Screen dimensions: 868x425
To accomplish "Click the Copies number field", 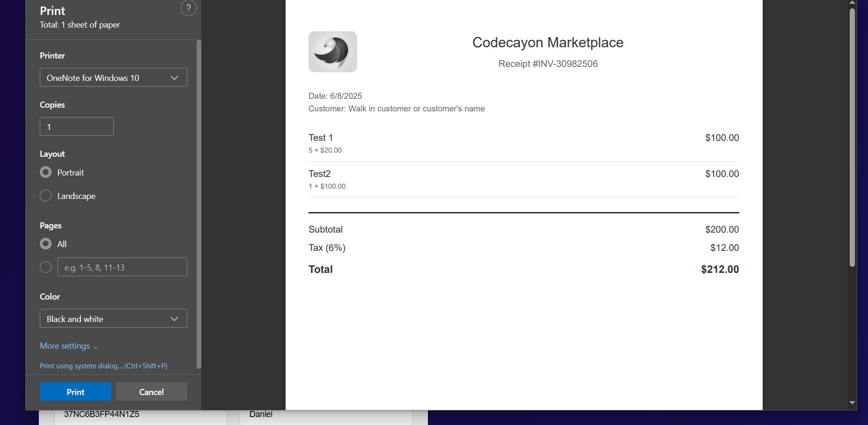I will 77,127.
